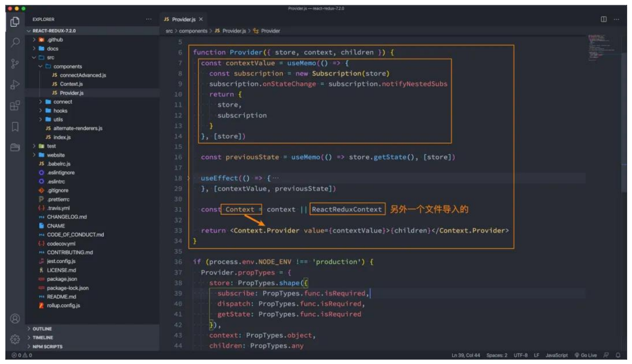
Task: Open the Search view in activity bar
Action: coord(15,42)
